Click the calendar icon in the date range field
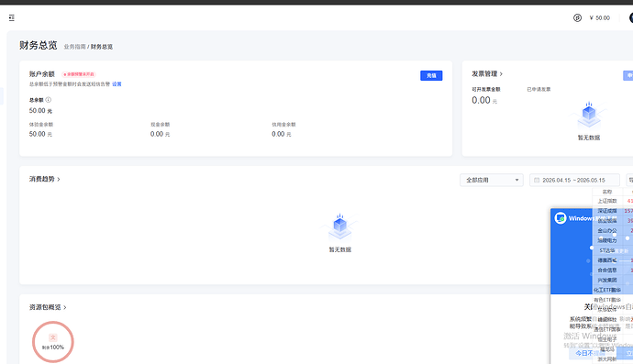 tap(537, 180)
